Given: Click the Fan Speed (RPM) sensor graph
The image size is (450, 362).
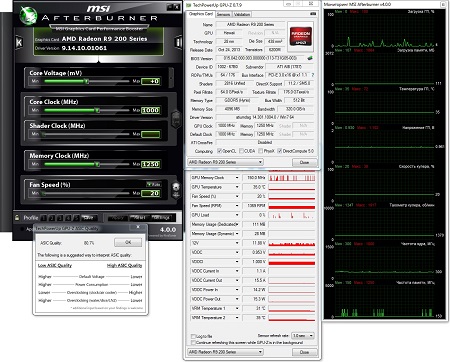Looking at the screenshot, I should click(292, 206).
